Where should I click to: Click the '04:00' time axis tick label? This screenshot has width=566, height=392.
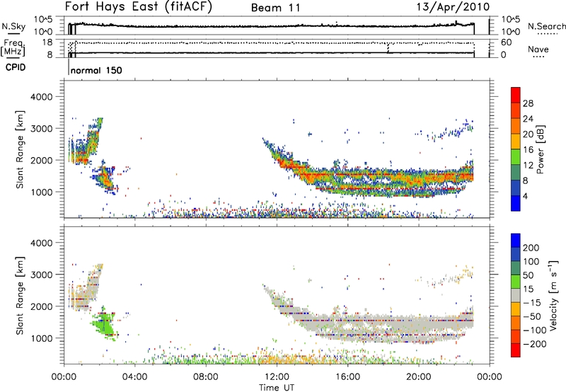(x=135, y=377)
